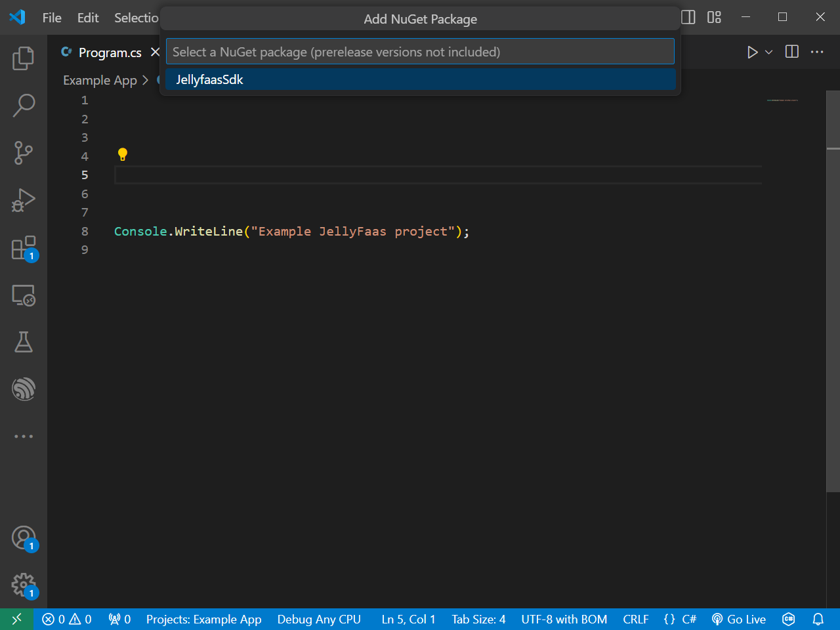This screenshot has height=630, width=840.
Task: Open editor More Actions ellipsis
Action: [x=817, y=52]
